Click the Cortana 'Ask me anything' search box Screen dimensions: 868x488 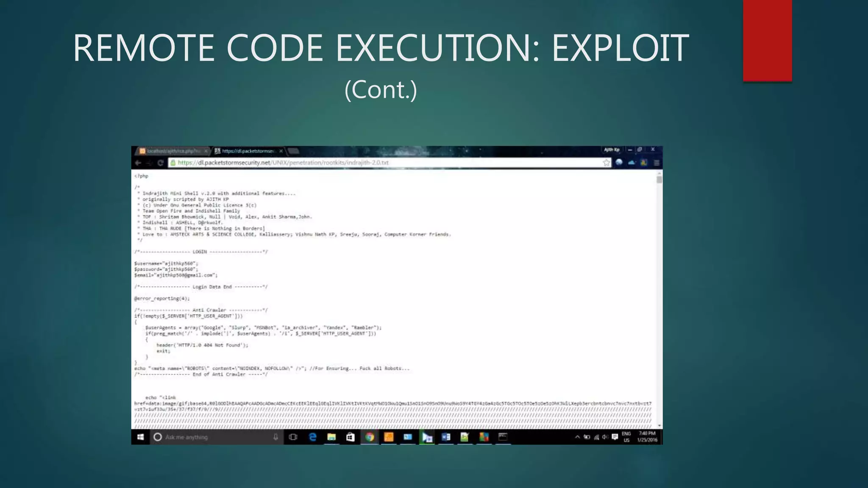click(216, 437)
